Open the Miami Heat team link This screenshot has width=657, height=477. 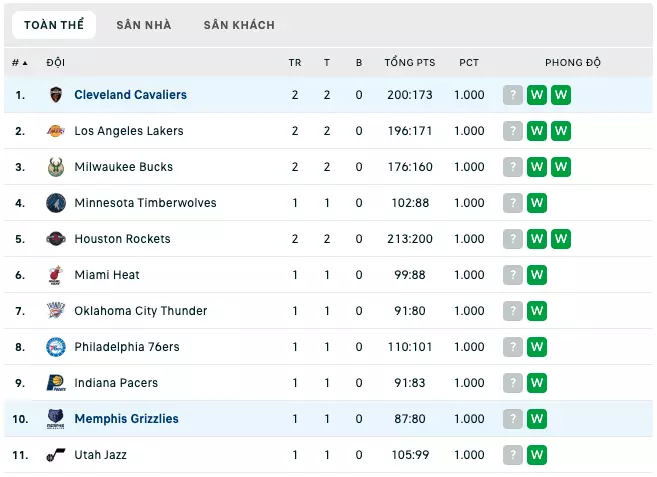point(107,275)
